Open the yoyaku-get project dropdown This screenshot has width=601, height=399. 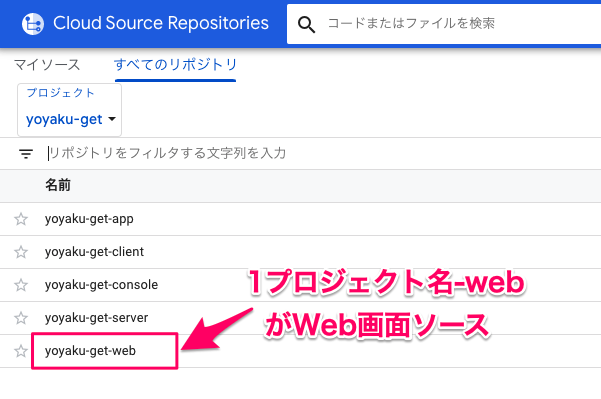pyautogui.click(x=69, y=110)
